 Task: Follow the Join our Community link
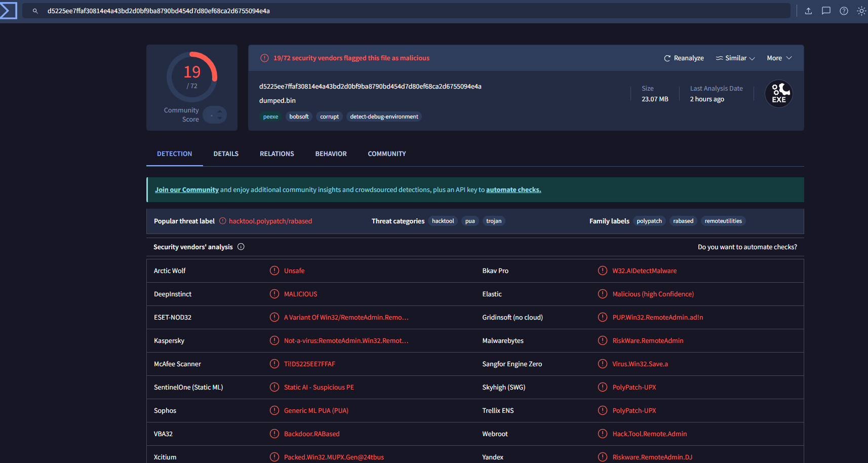pyautogui.click(x=187, y=190)
